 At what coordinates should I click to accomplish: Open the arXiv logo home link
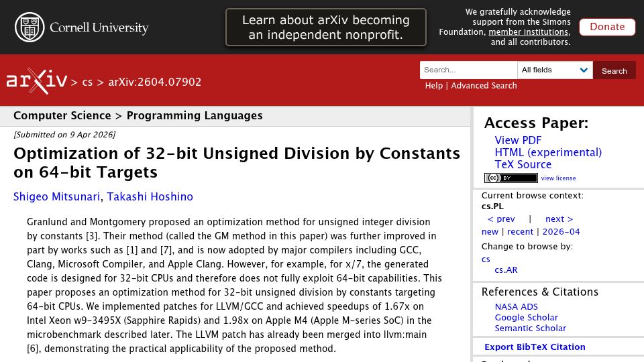(x=36, y=81)
